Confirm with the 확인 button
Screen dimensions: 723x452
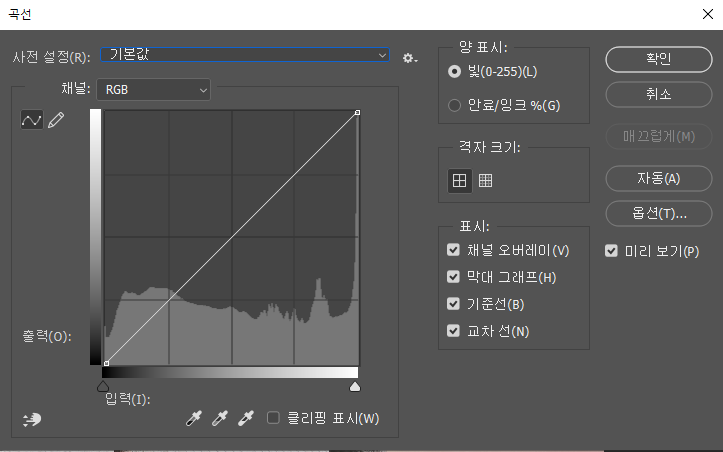coord(658,59)
